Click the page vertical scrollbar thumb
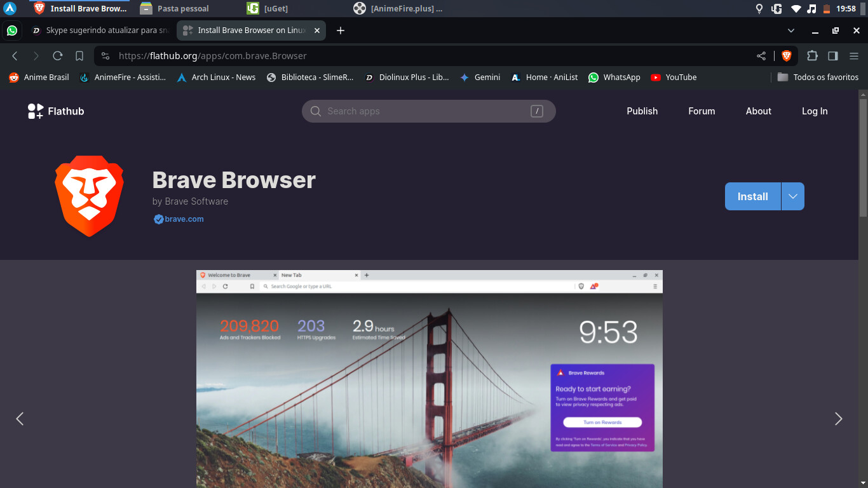 pos(863,158)
